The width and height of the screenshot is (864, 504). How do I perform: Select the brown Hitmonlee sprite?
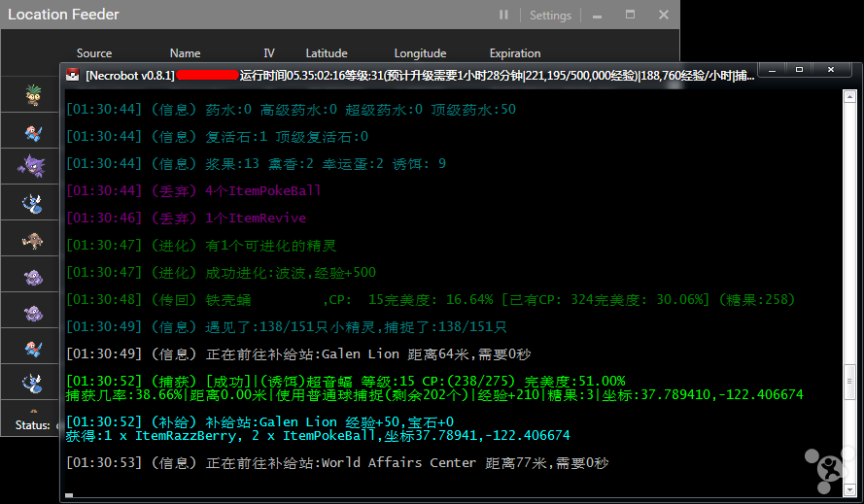coord(31,239)
